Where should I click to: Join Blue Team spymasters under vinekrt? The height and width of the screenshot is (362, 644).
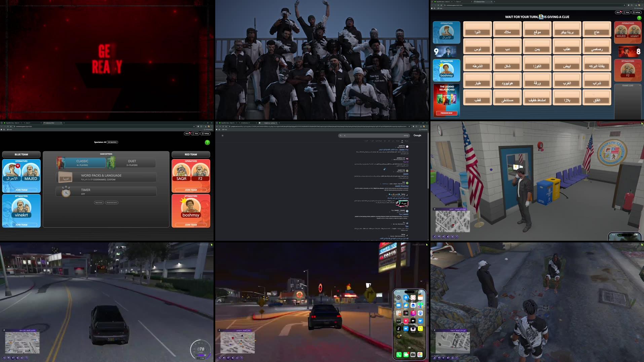point(21,225)
